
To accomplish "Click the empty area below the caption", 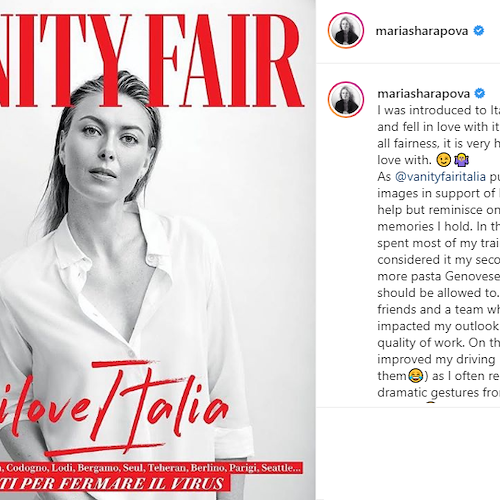I will (408, 453).
